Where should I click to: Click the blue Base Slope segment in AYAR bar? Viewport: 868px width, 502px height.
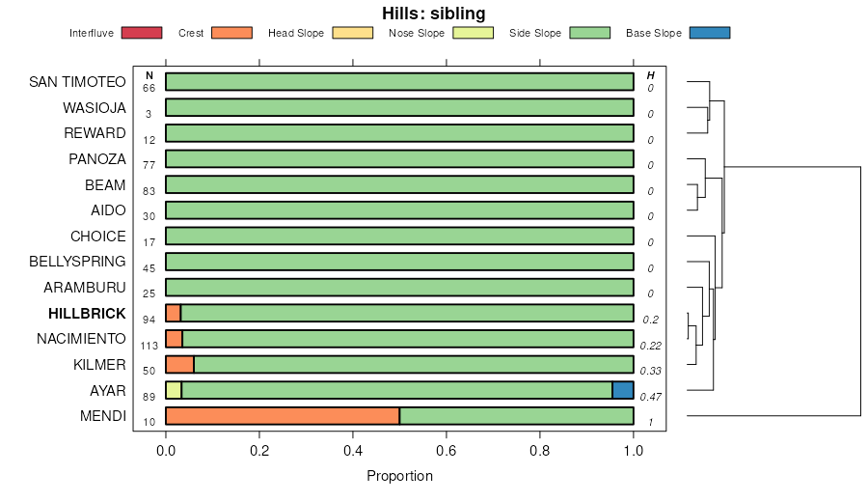[623, 390]
